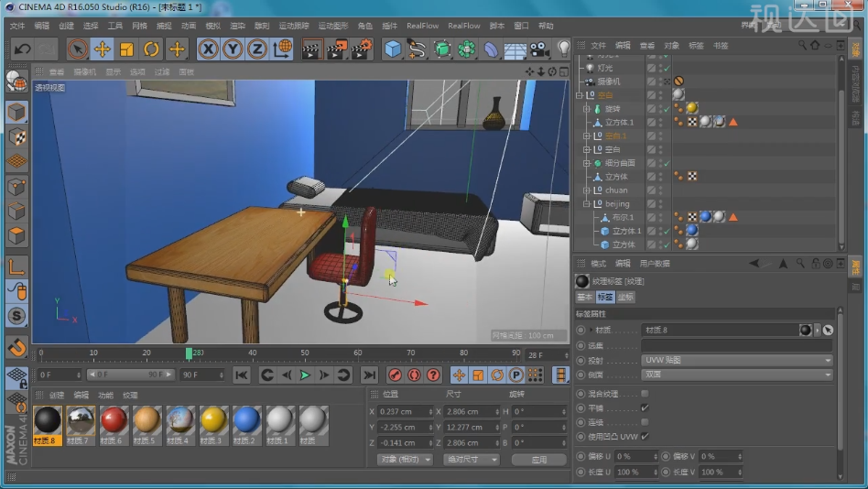Play the animation forward
Image resolution: width=868 pixels, height=489 pixels.
pos(305,375)
